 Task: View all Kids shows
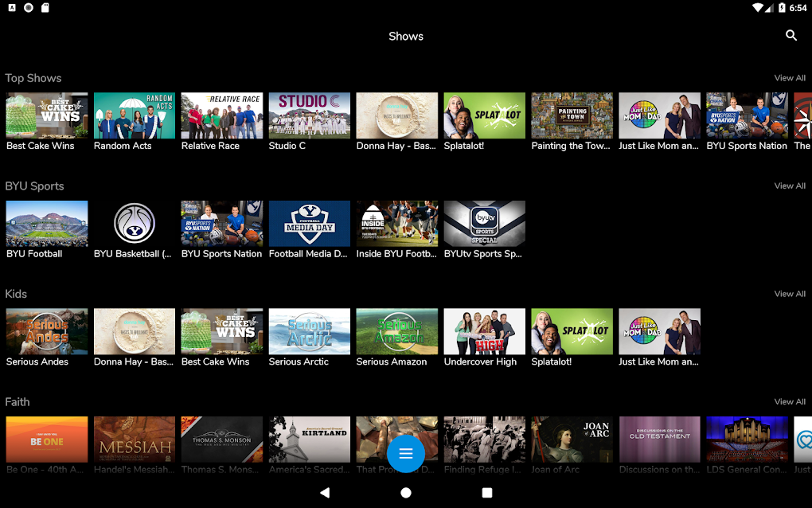(790, 294)
